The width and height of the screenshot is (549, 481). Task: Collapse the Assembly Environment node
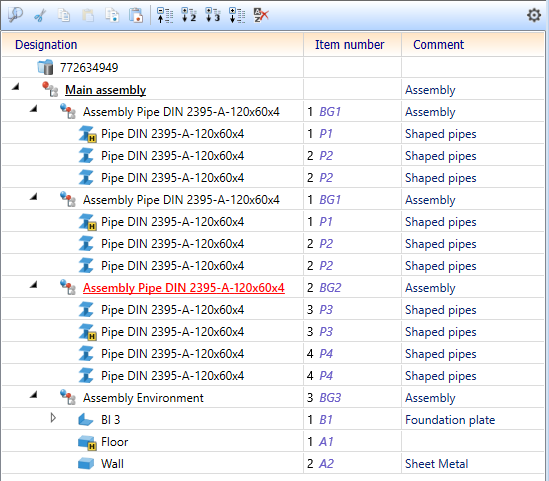(33, 394)
